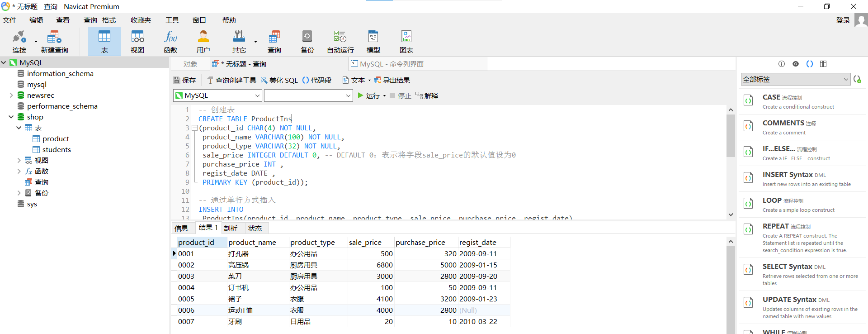
Task: Switch to the 对象 objects tab
Action: coord(190,64)
